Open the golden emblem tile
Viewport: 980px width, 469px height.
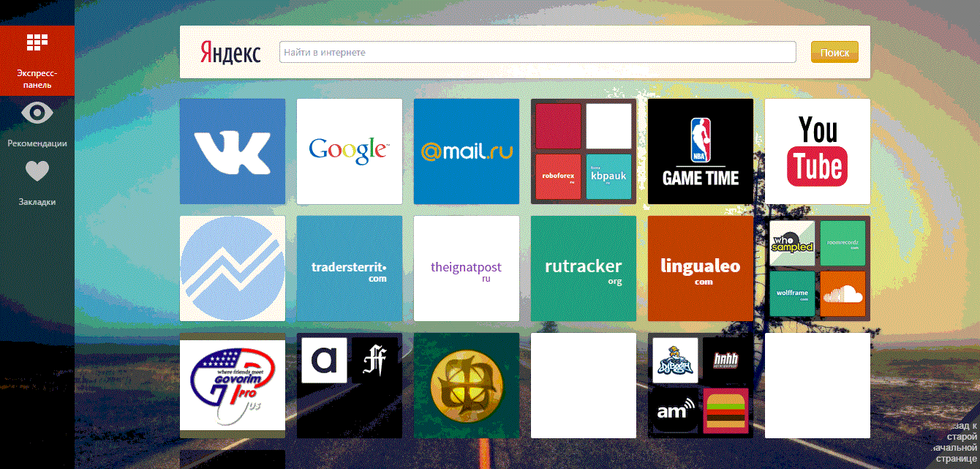click(x=467, y=386)
